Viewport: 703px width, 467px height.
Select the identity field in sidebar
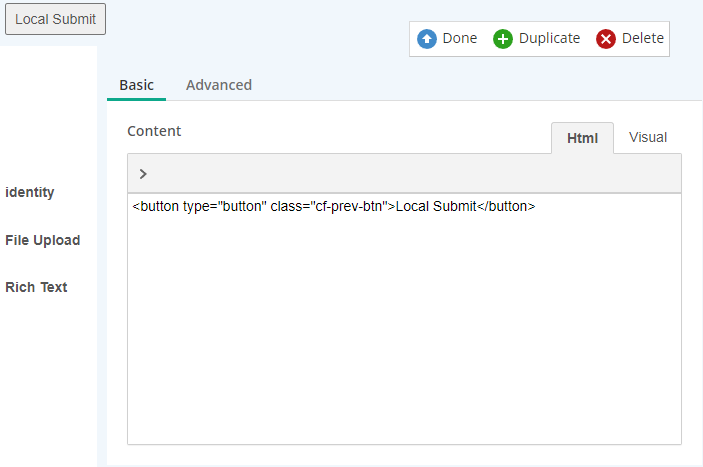30,192
